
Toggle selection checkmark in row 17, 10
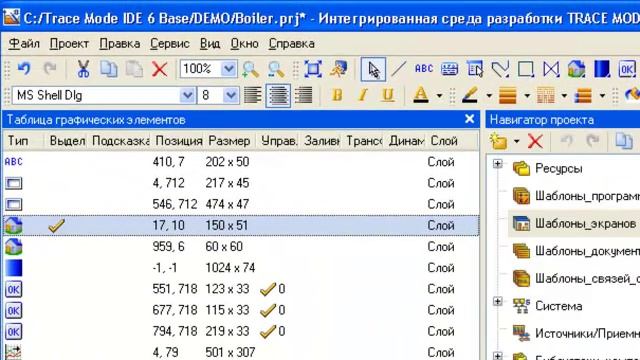(x=56, y=225)
